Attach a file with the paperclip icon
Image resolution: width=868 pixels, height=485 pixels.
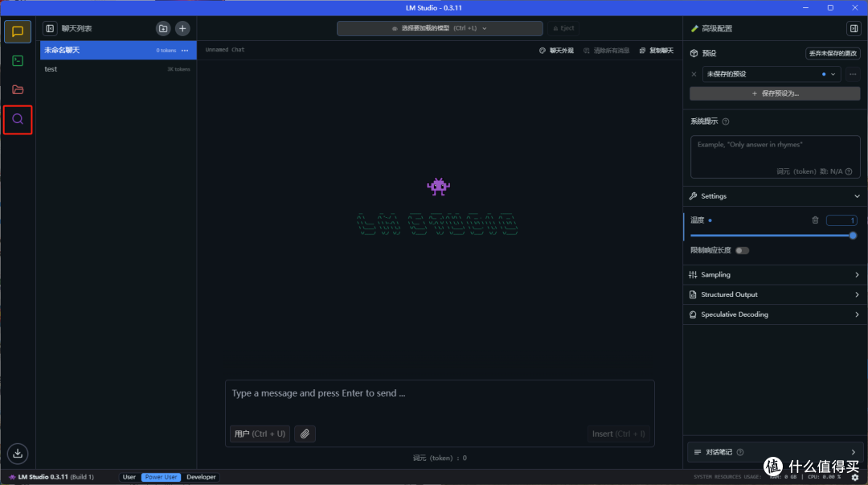305,434
